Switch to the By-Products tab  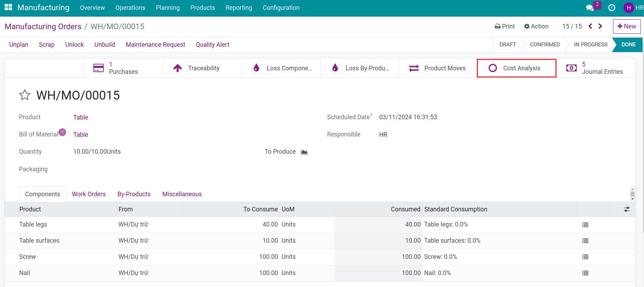tap(134, 194)
